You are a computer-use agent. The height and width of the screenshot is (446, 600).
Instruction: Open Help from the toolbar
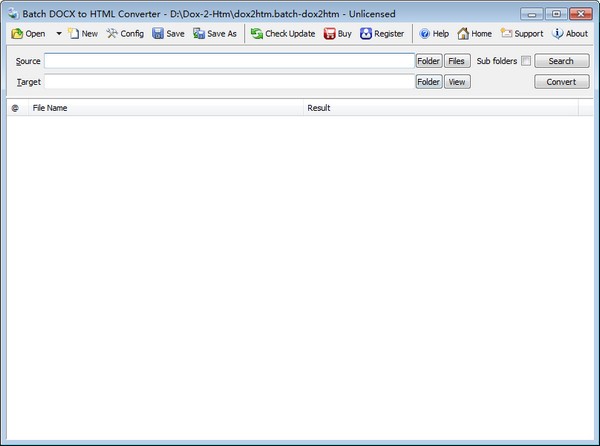point(434,33)
